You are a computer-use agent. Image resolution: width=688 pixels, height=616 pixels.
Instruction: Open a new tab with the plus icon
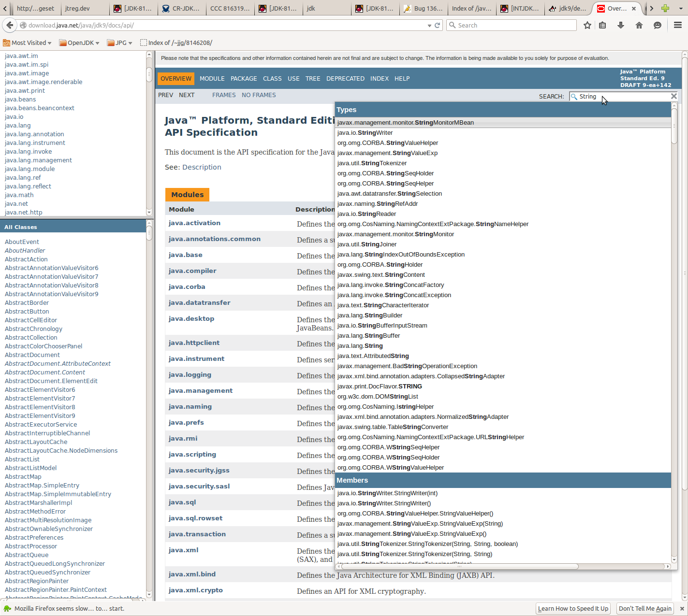click(665, 8)
